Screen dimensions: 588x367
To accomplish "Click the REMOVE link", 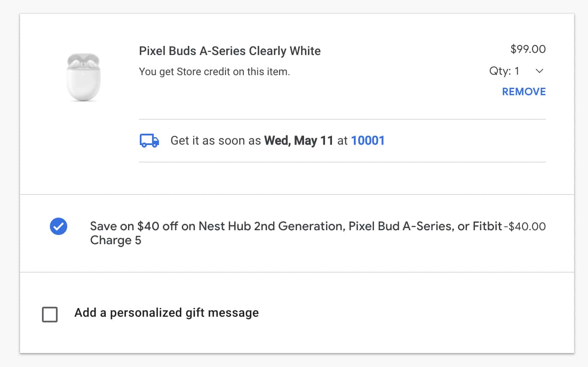I will pyautogui.click(x=524, y=92).
